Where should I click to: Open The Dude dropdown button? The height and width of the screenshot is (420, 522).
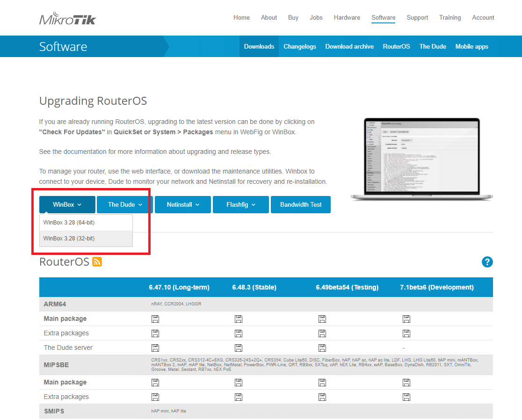125,205
